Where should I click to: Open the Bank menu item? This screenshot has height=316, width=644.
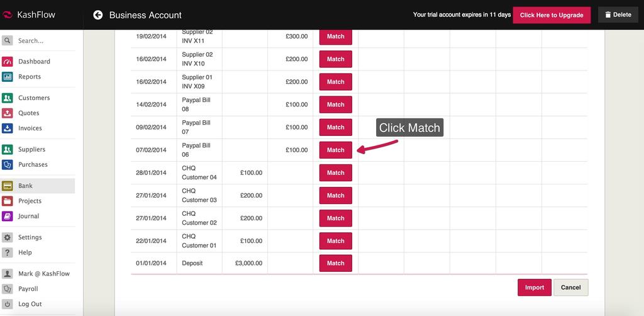tap(25, 186)
